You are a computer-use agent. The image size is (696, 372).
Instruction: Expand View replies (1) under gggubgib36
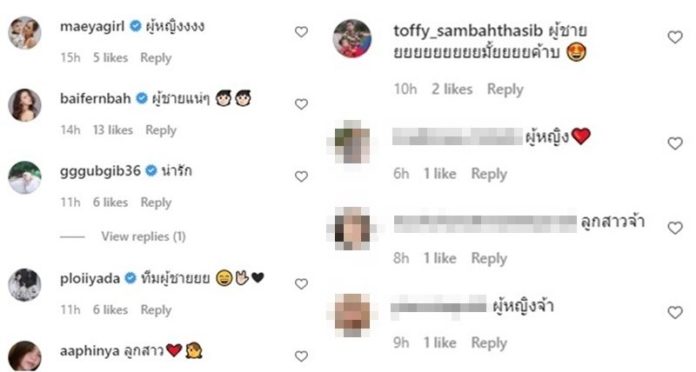(143, 236)
